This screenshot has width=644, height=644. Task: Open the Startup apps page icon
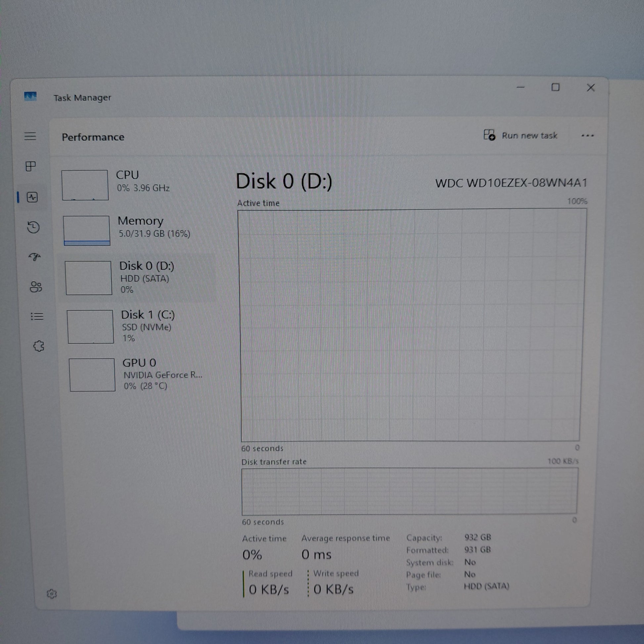tap(34, 257)
